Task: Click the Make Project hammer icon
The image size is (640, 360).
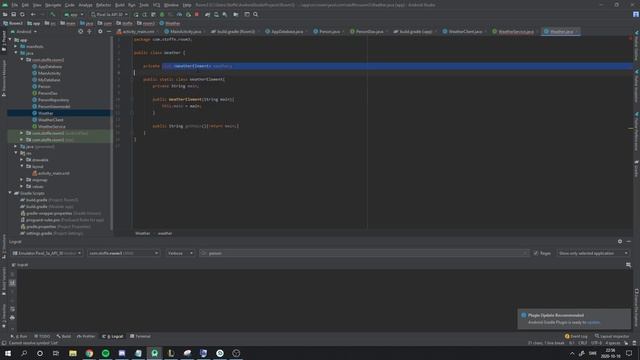Action: pyautogui.click(x=53, y=14)
